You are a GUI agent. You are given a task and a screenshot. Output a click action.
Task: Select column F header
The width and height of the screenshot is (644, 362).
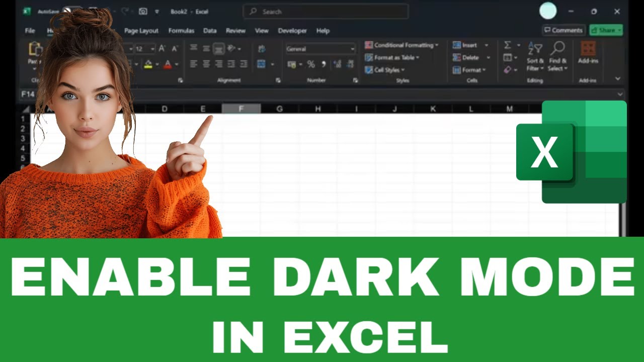pos(241,109)
